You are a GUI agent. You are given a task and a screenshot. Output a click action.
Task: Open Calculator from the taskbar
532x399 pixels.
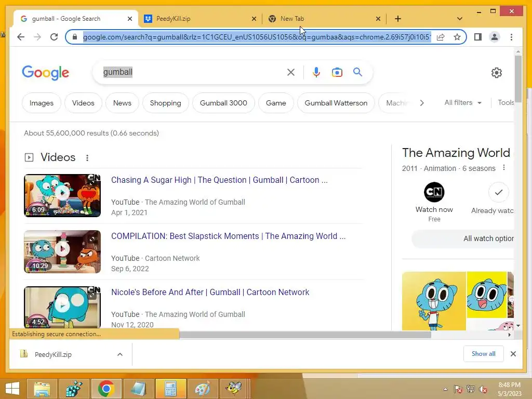click(x=170, y=389)
